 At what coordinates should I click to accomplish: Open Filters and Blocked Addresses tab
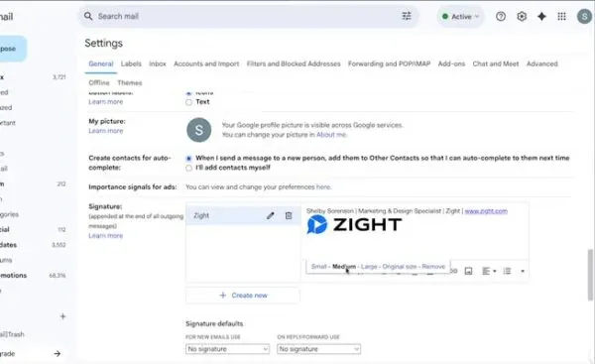(294, 63)
